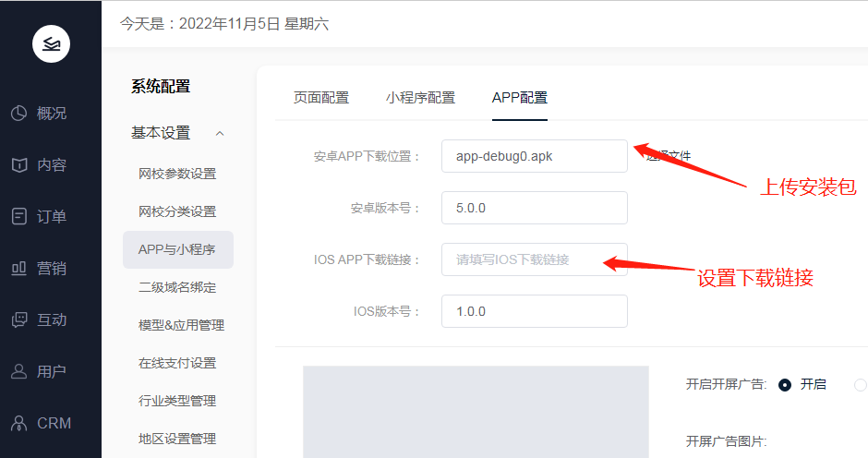This screenshot has width=868, height=458.
Task: Open 订单 orders icon in sidebar
Action: point(19,217)
